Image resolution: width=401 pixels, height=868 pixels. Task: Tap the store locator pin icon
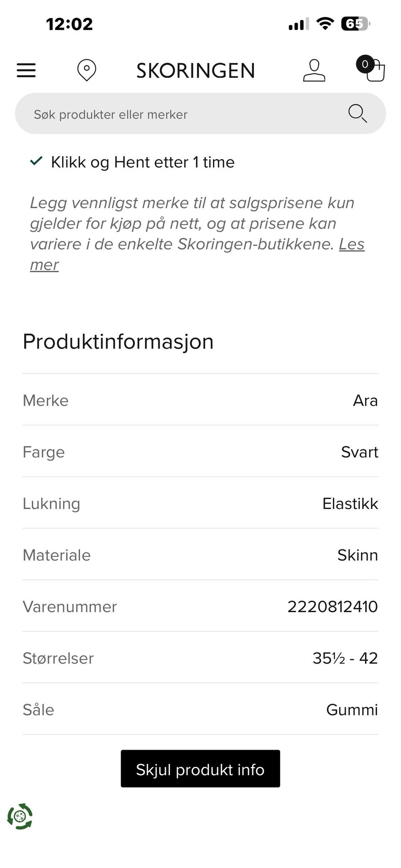87,70
